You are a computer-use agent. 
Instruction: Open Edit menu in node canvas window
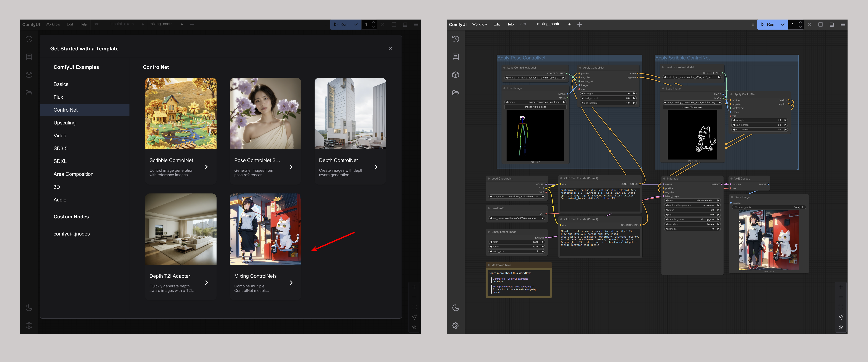click(496, 24)
